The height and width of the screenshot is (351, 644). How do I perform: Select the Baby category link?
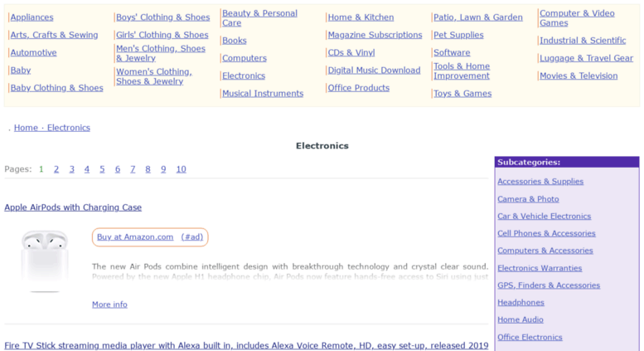click(x=21, y=71)
